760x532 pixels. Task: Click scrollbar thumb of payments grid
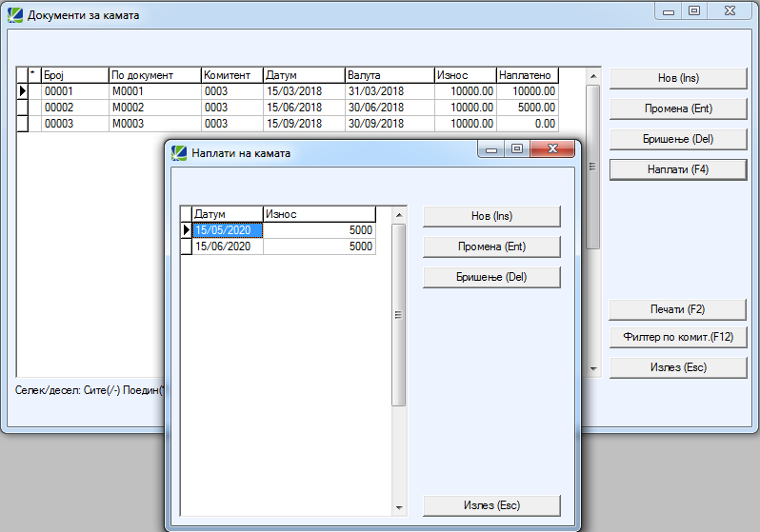pos(398,315)
